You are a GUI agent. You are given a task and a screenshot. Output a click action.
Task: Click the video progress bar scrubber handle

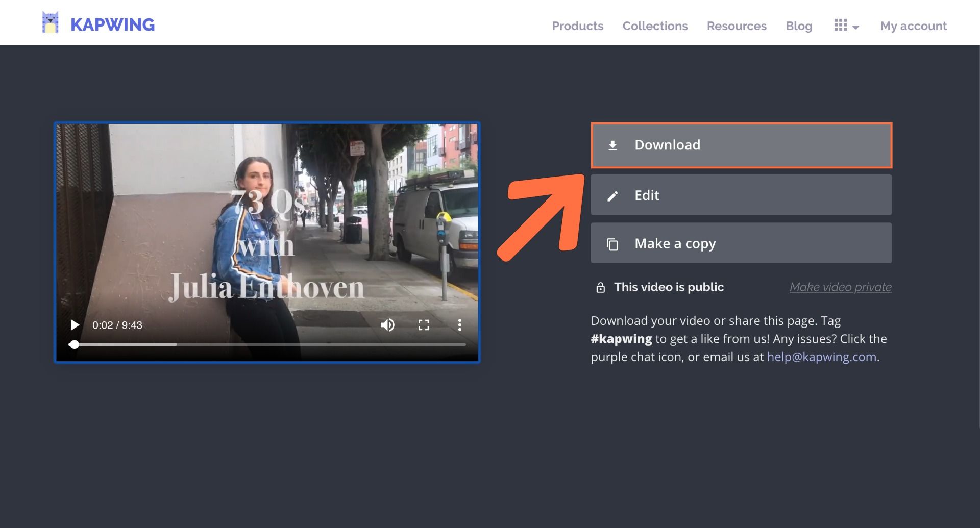point(75,344)
